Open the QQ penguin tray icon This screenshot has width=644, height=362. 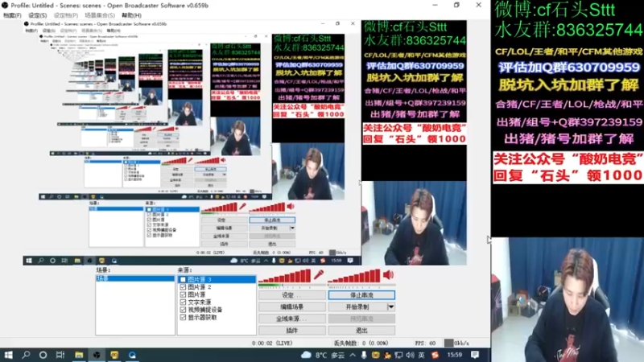(387, 355)
